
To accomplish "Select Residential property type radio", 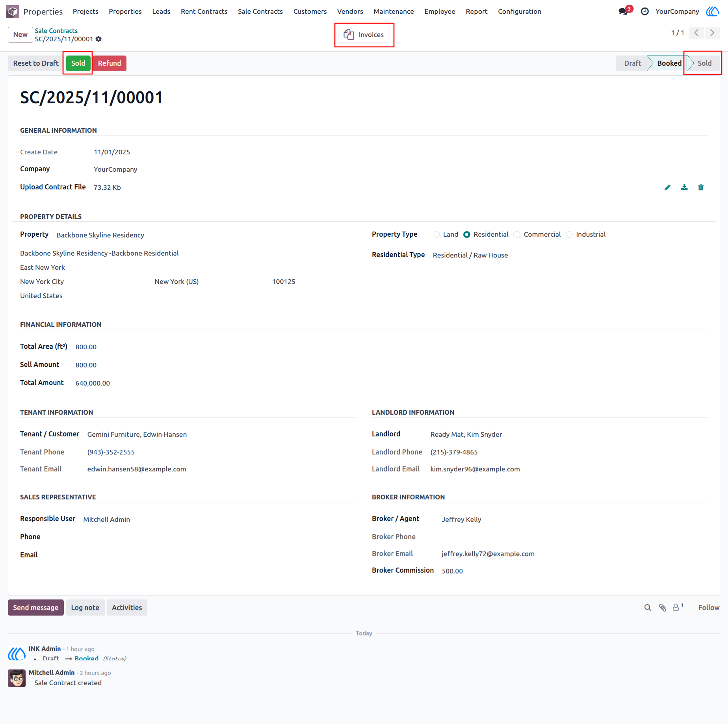I will click(467, 235).
